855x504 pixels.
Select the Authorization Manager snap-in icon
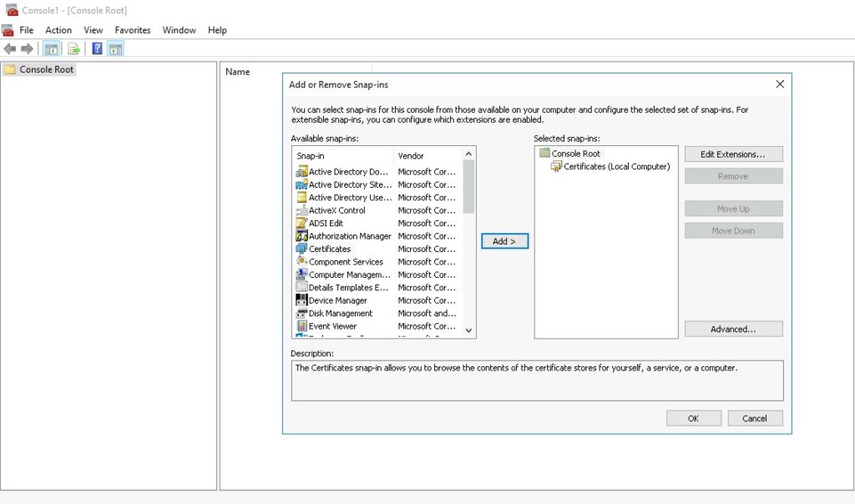301,236
